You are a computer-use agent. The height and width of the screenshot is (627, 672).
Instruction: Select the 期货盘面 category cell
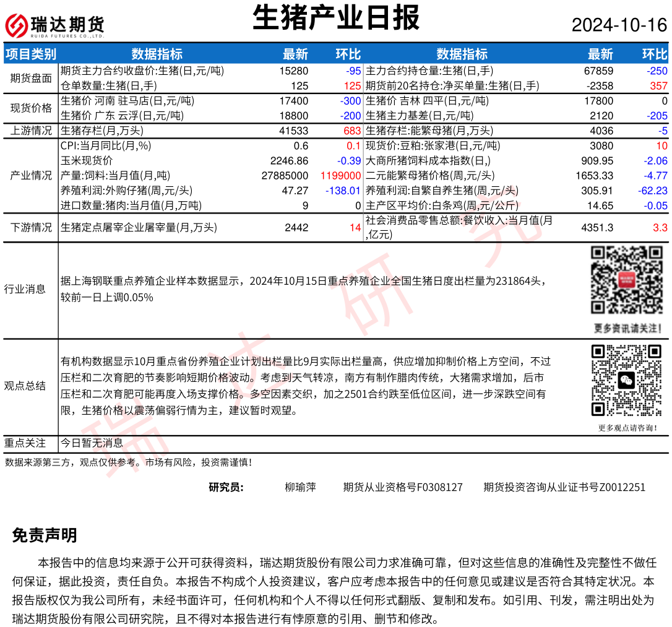click(x=31, y=78)
